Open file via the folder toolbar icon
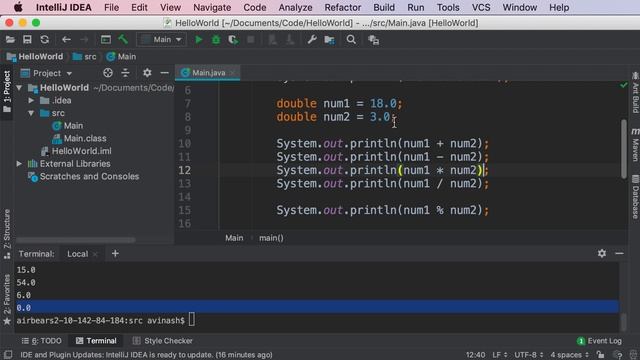 point(10,40)
